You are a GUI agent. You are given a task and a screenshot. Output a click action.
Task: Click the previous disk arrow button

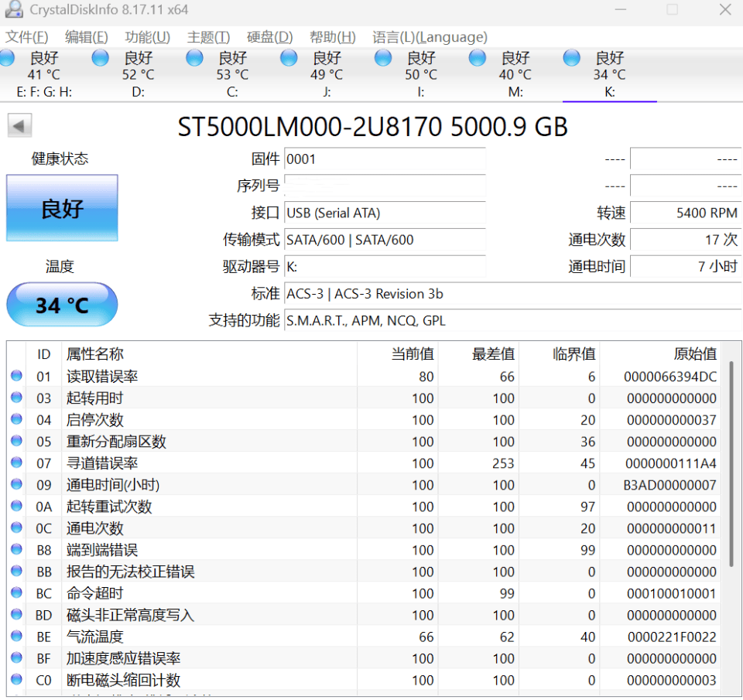(19, 125)
